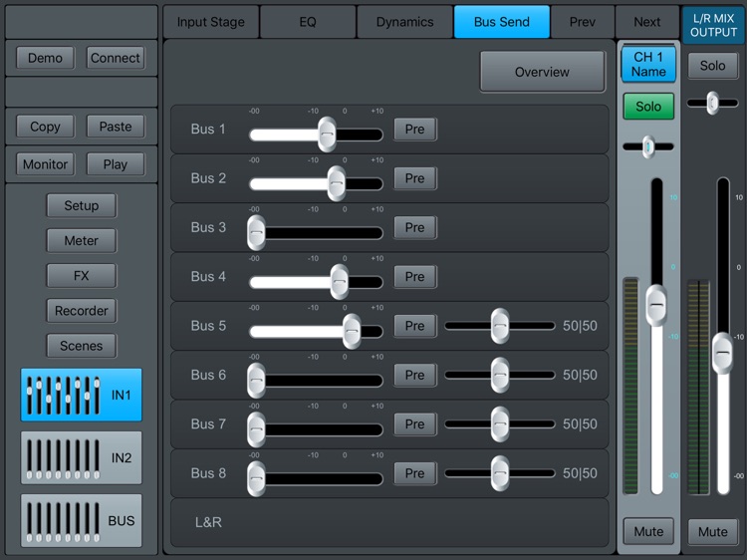This screenshot has width=747, height=560.
Task: Click the Bus 8 send level slider knob
Action: 256,478
